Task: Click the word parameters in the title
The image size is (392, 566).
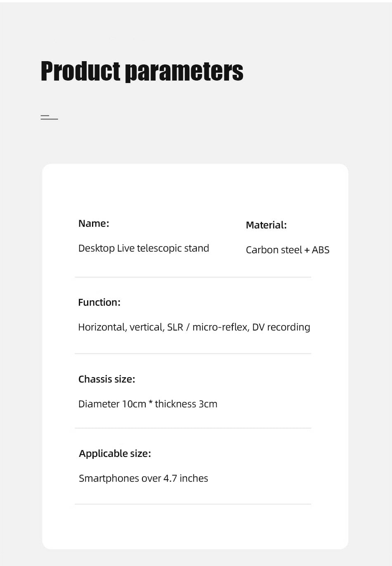Action: [x=184, y=72]
